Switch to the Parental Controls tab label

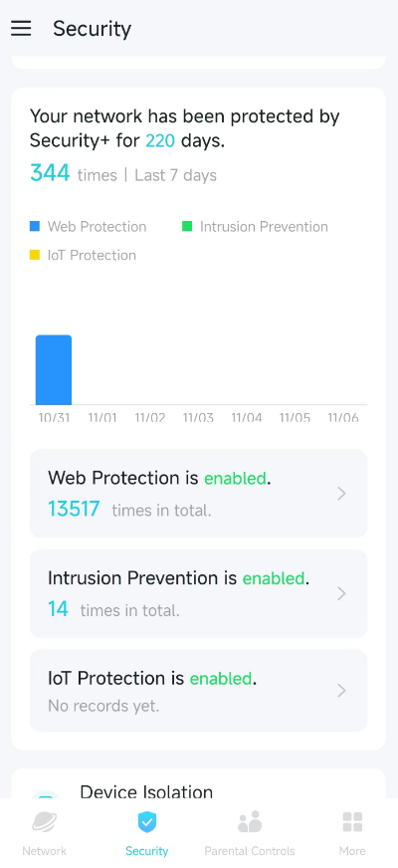click(250, 851)
